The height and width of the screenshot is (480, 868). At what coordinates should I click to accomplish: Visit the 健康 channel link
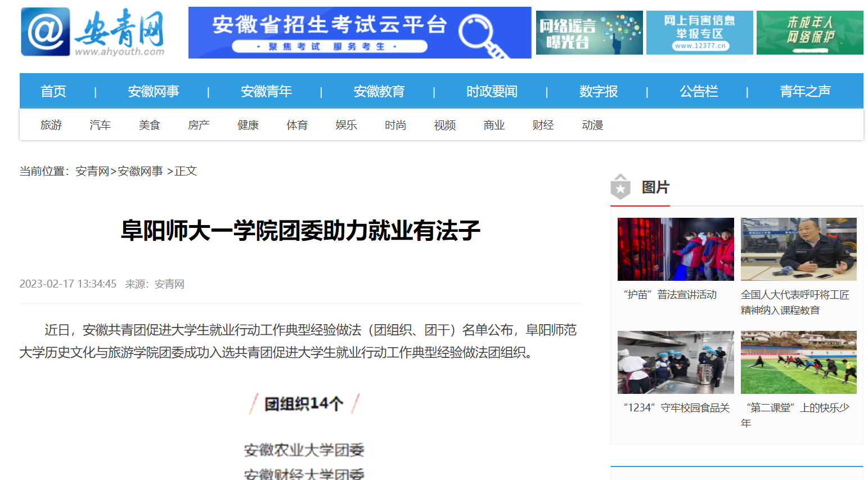coord(248,125)
